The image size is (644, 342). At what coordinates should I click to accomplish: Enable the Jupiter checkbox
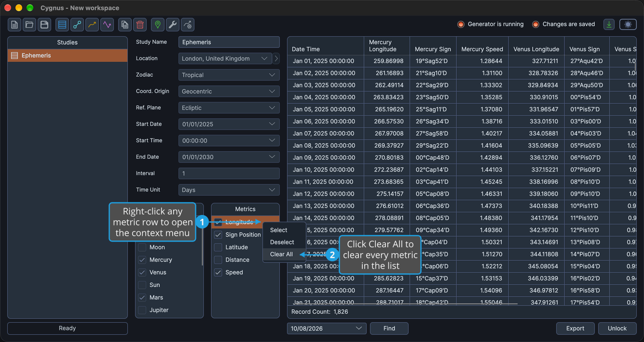coord(142,310)
